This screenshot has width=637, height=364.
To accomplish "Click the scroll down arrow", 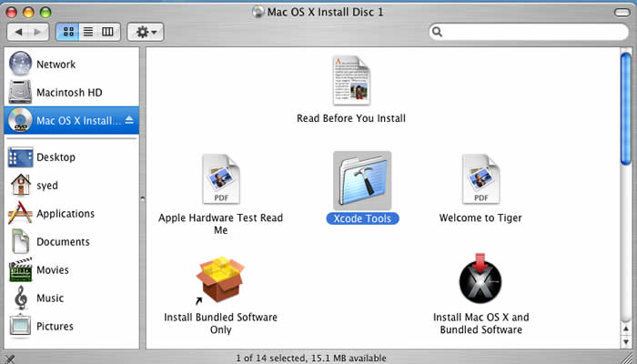I will [626, 341].
